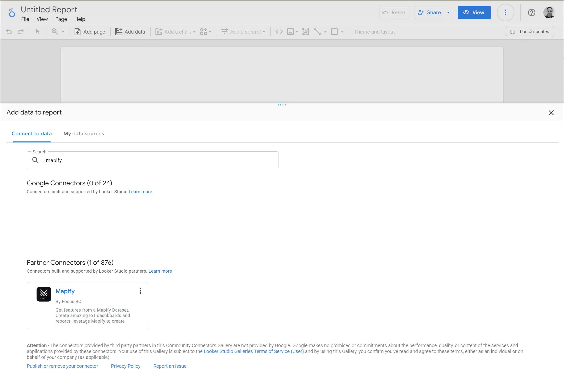The width and height of the screenshot is (564, 392).
Task: Select the rectangle shape tool
Action: 334,32
